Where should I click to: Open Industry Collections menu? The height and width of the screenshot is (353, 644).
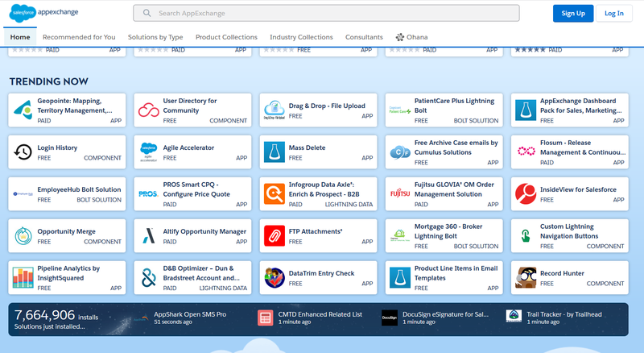(301, 37)
